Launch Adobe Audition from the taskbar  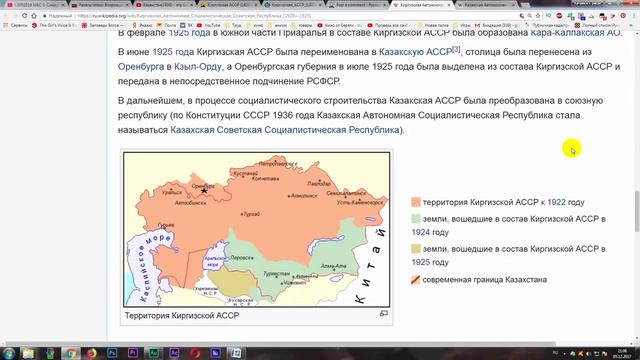[x=154, y=353]
